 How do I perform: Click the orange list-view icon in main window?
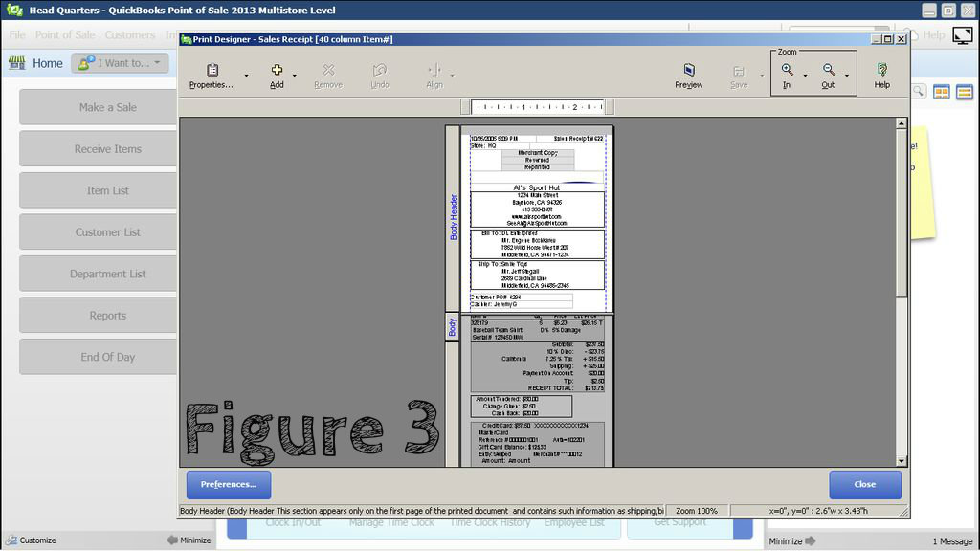click(965, 93)
